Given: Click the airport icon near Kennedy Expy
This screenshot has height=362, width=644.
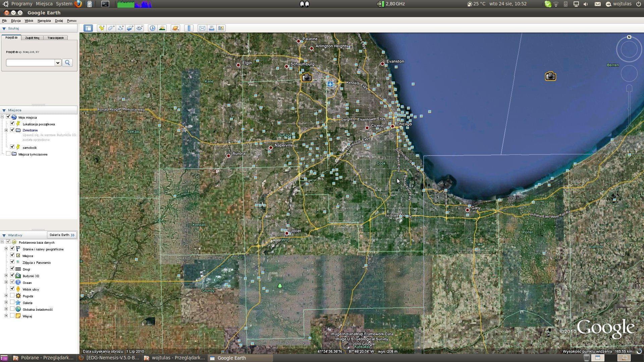Looking at the screenshot, I should coord(331,84).
